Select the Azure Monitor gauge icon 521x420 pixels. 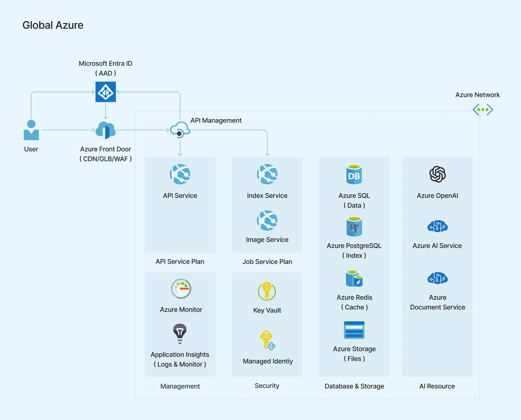(x=181, y=289)
